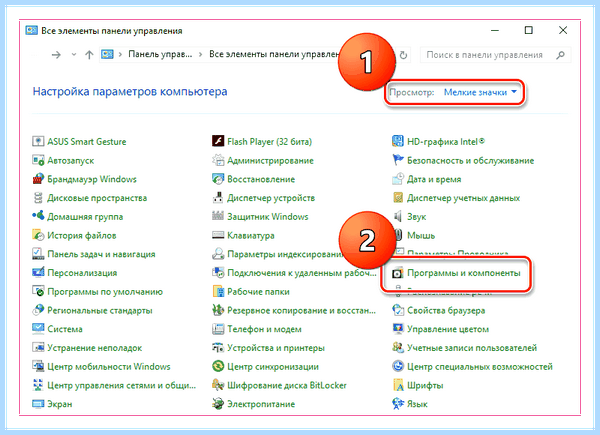The width and height of the screenshot is (600, 435).
Task: Open Шифрование диска BitLocker link
Action: point(287,385)
